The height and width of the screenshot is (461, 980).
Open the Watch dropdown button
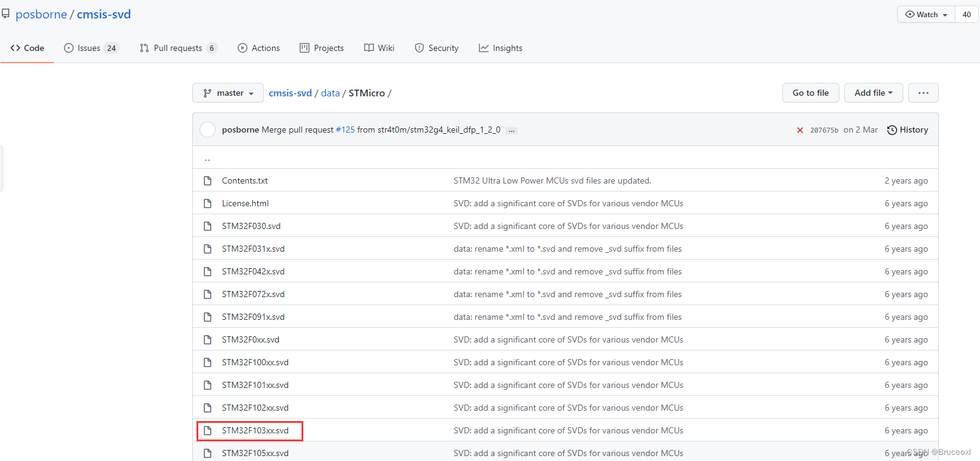[x=927, y=14]
